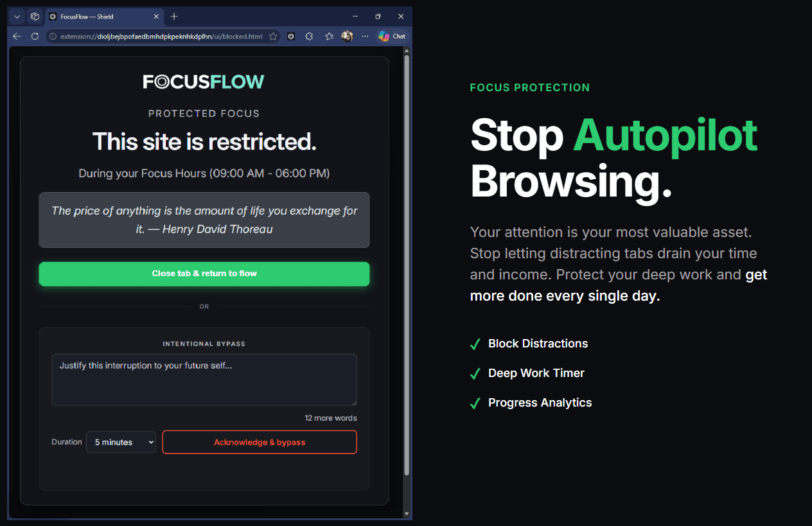The height and width of the screenshot is (526, 812).
Task: Click Close tab & return to flow
Action: 204,274
